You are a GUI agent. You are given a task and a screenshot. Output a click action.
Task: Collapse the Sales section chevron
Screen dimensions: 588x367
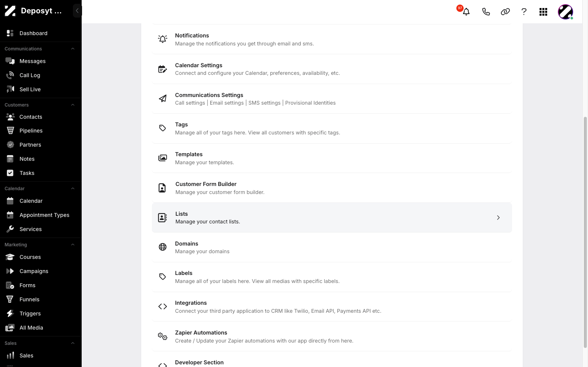pos(72,343)
